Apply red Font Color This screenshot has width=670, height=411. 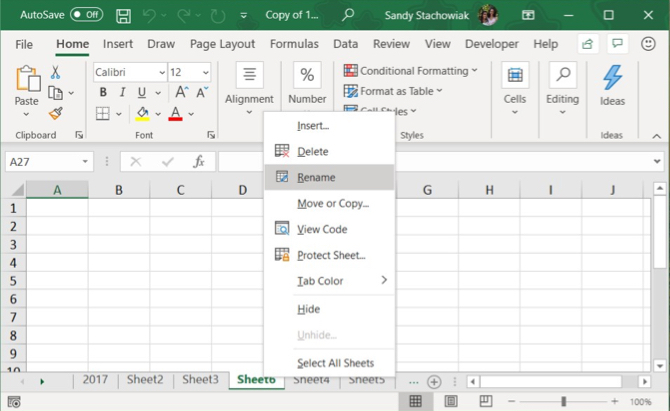(176, 114)
